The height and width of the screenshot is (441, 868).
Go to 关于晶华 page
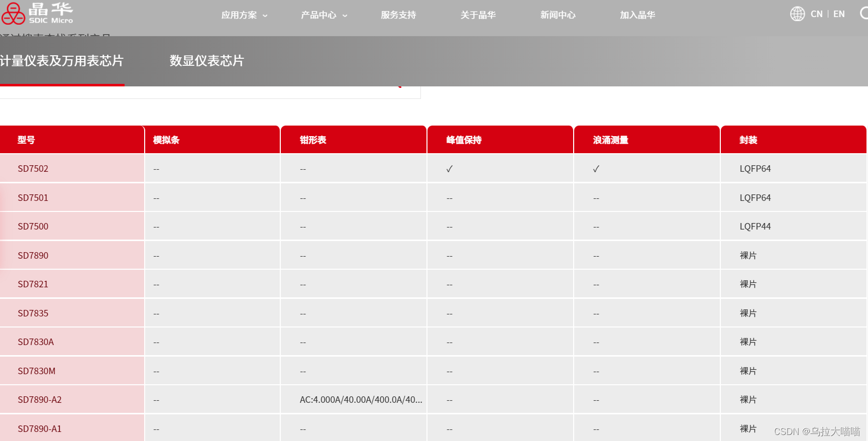tap(478, 15)
